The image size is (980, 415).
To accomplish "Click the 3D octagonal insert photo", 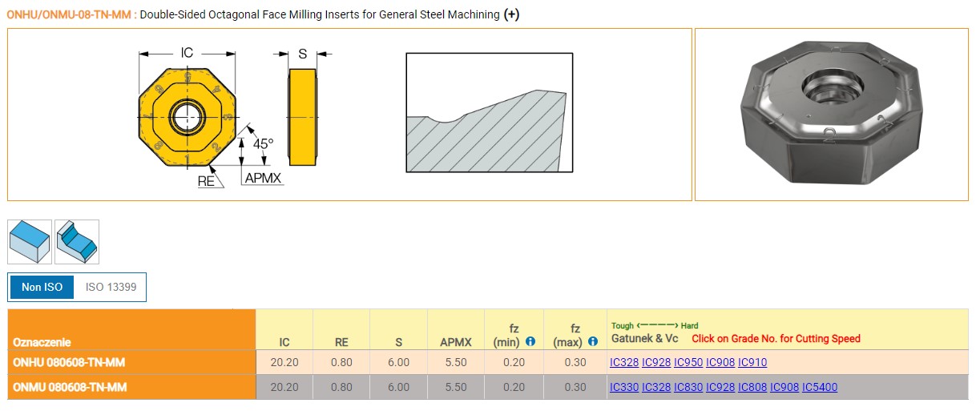I will point(833,115).
